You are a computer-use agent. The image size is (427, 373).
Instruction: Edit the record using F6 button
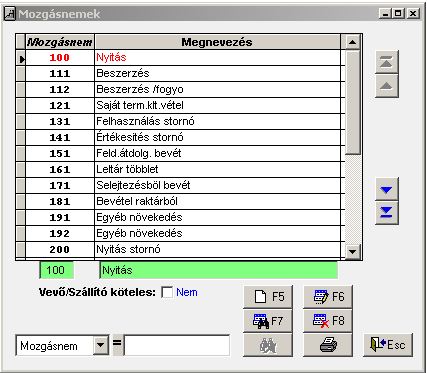(x=328, y=296)
